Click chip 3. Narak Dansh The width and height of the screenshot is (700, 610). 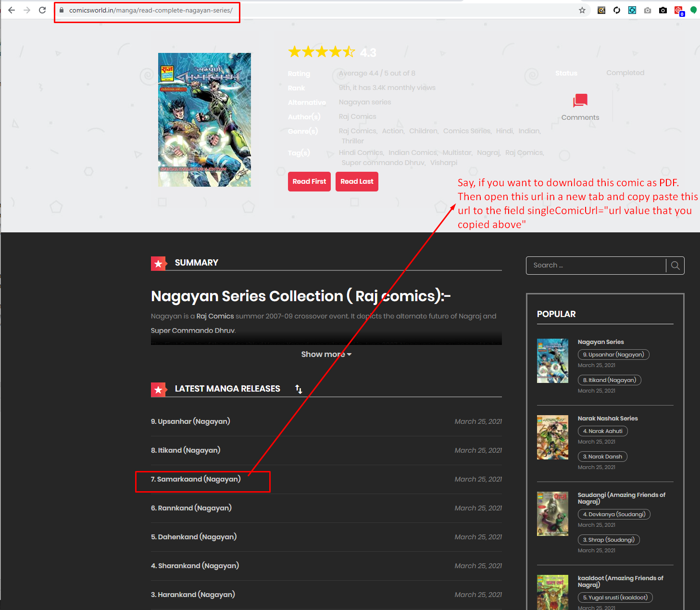(602, 457)
